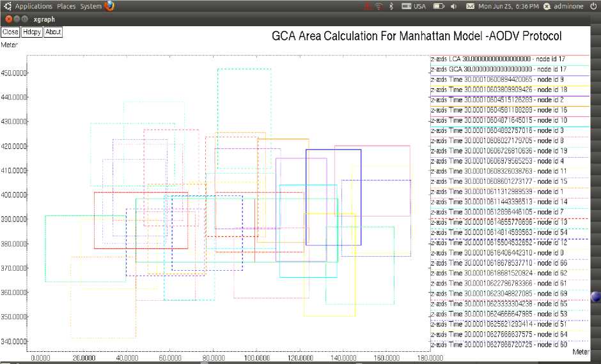This screenshot has height=364, width=601.
Task: Click the 0.0000 x-axis label
Action: coord(40,358)
